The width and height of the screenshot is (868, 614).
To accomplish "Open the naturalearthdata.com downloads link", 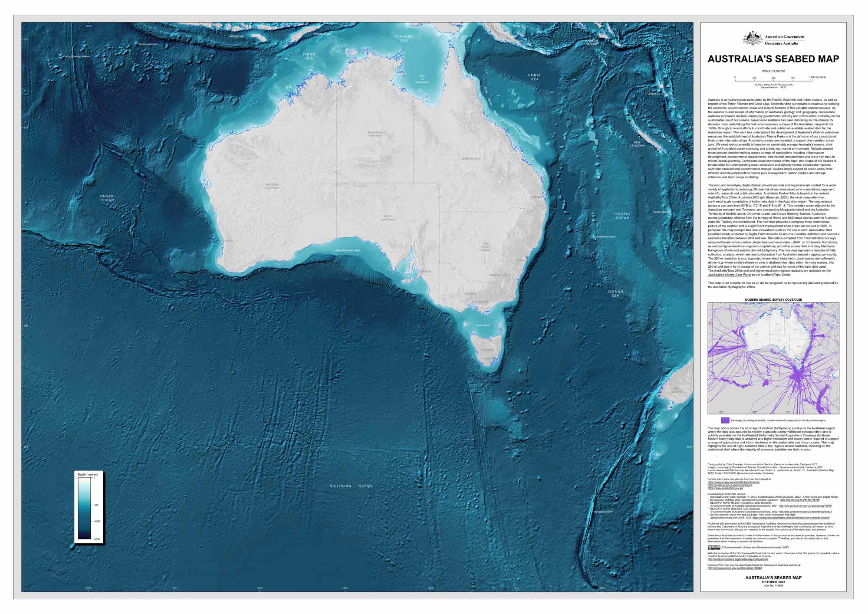I will click(791, 518).
